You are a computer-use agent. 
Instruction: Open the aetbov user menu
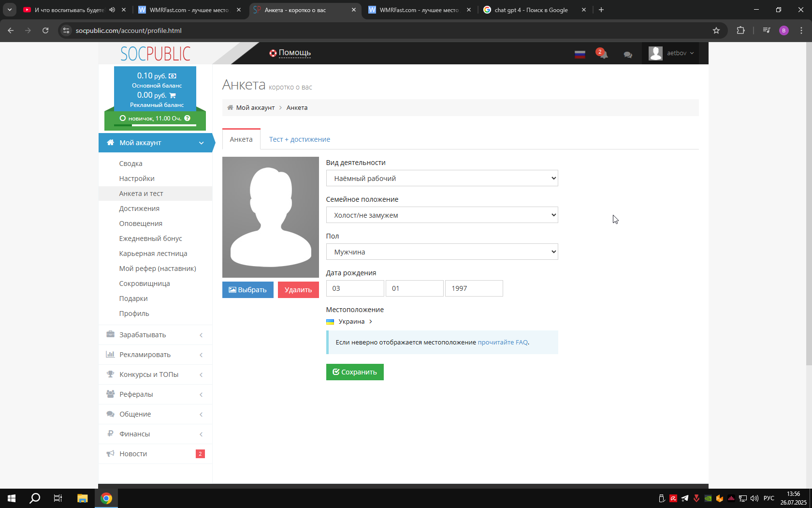(671, 53)
